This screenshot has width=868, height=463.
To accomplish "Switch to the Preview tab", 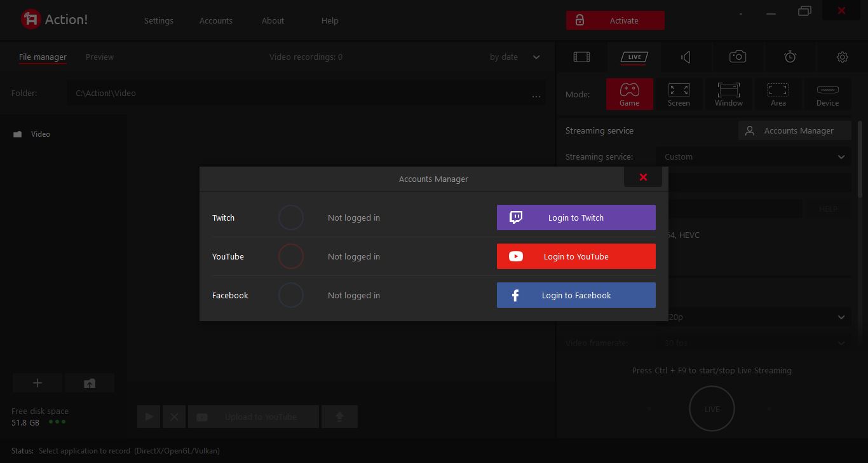I will click(100, 57).
